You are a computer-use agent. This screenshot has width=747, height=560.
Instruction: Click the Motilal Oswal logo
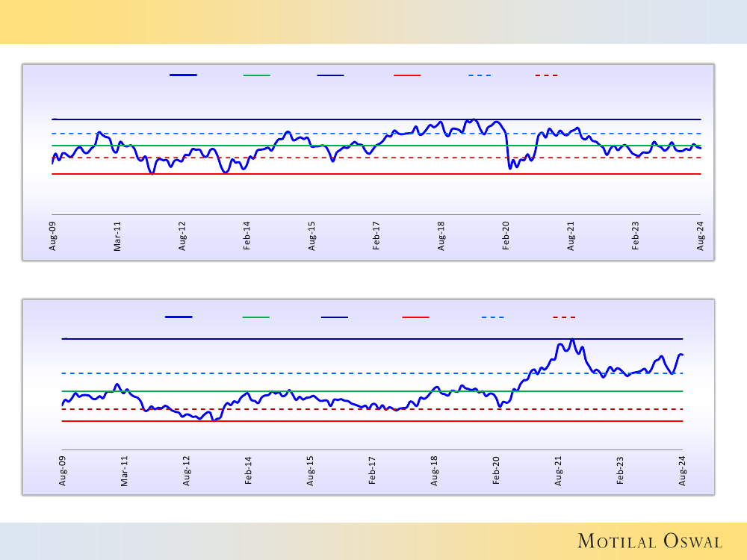650,541
